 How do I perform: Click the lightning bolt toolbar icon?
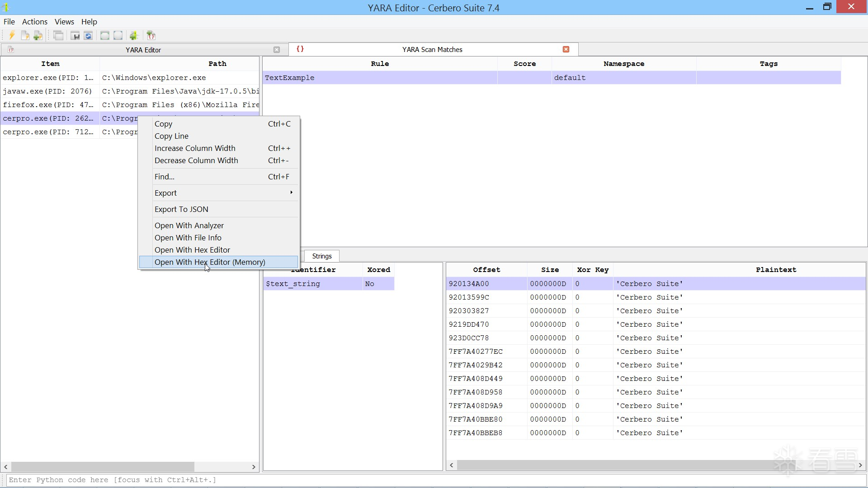tap(12, 35)
